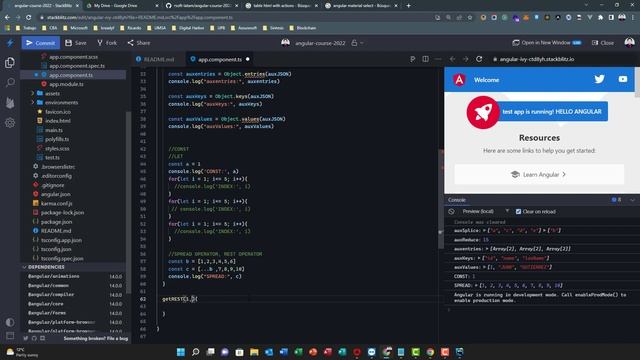Open styles.scss in file tree

coord(57,149)
